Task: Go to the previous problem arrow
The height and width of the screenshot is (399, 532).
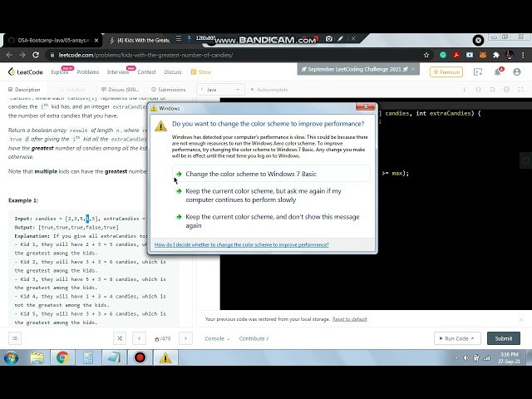Action: coord(139,338)
